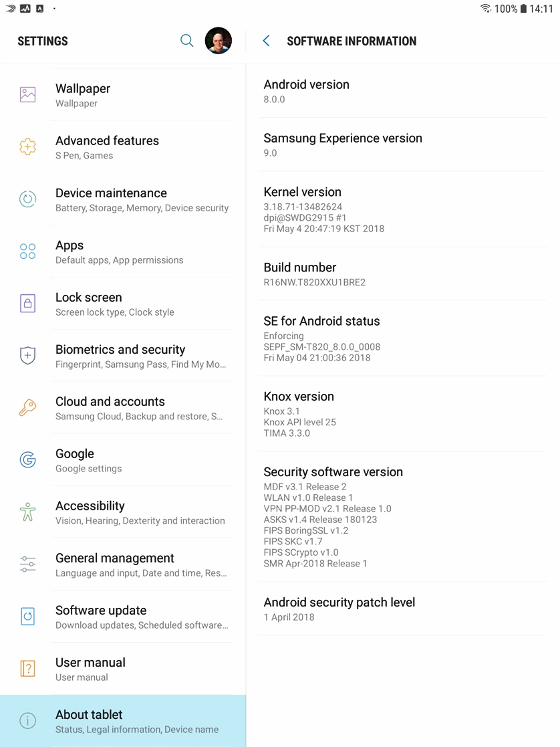Tap the Biometrics shield icon
560x747 pixels.
tap(27, 355)
